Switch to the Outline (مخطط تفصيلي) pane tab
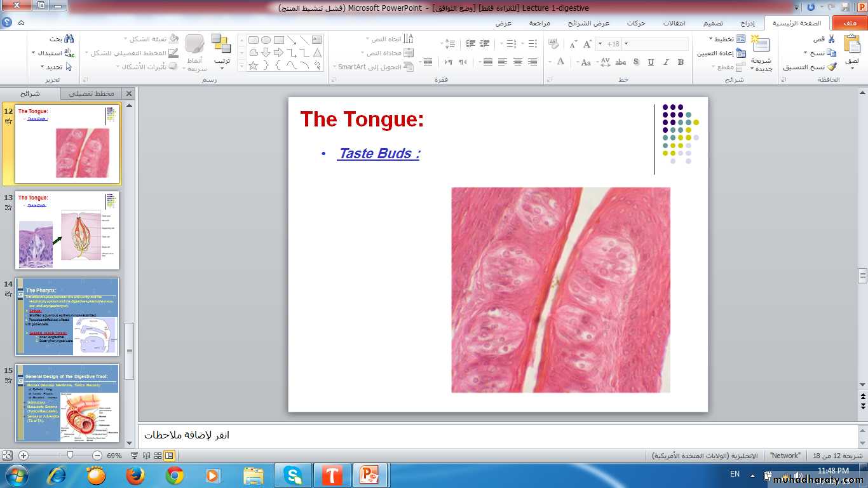868x488 pixels. (x=92, y=93)
